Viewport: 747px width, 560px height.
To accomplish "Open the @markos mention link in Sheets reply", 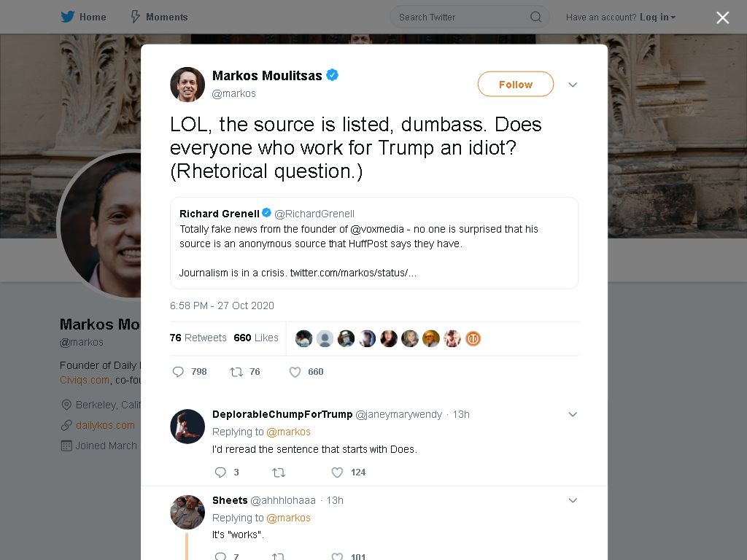I will 288,518.
